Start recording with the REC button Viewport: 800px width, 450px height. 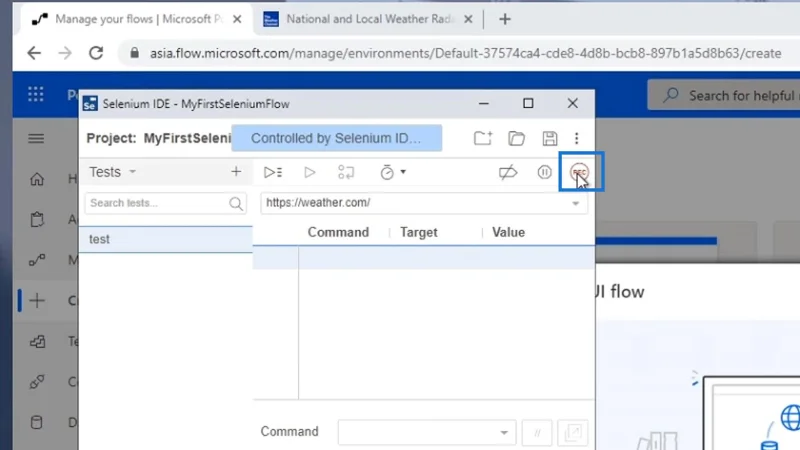(579, 172)
